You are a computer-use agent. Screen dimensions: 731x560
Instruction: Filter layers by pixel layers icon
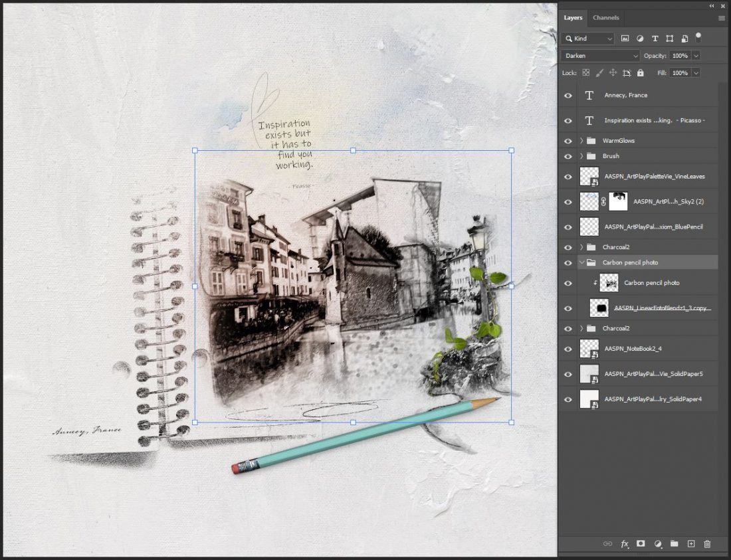[x=625, y=39]
